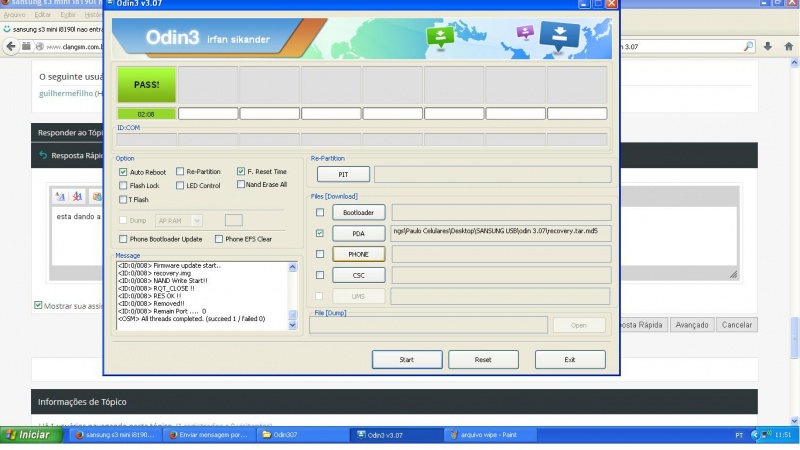Click the Windows Iniciar start button
Screen dimensions: 800x450
pos(31,435)
